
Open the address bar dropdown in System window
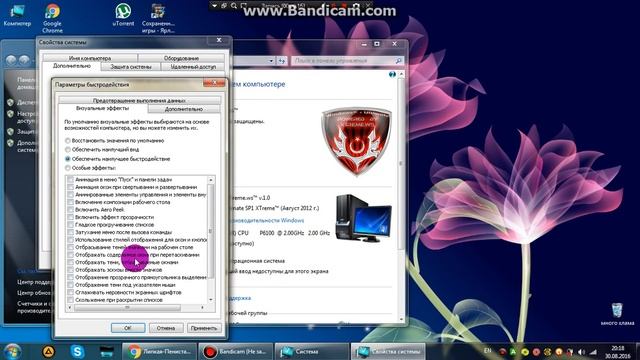pyautogui.click(x=271, y=61)
